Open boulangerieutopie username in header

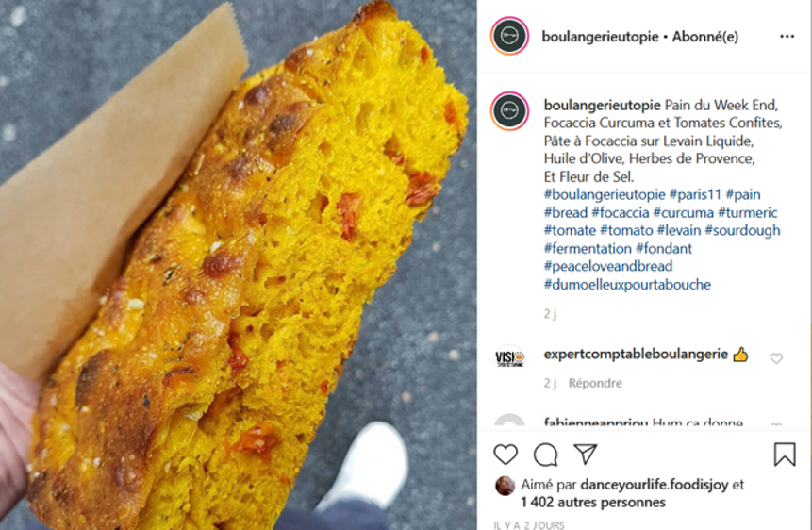click(x=600, y=37)
